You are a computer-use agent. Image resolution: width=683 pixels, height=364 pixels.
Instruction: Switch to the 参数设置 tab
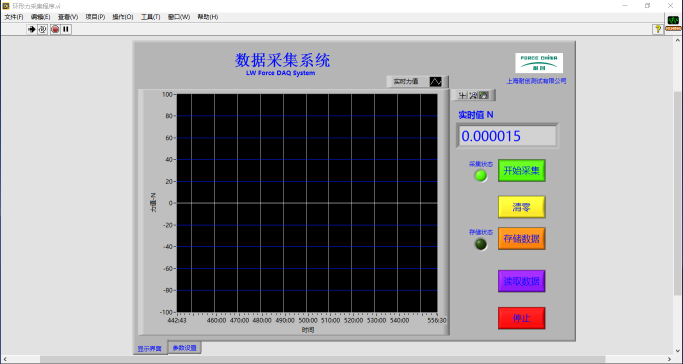click(185, 348)
